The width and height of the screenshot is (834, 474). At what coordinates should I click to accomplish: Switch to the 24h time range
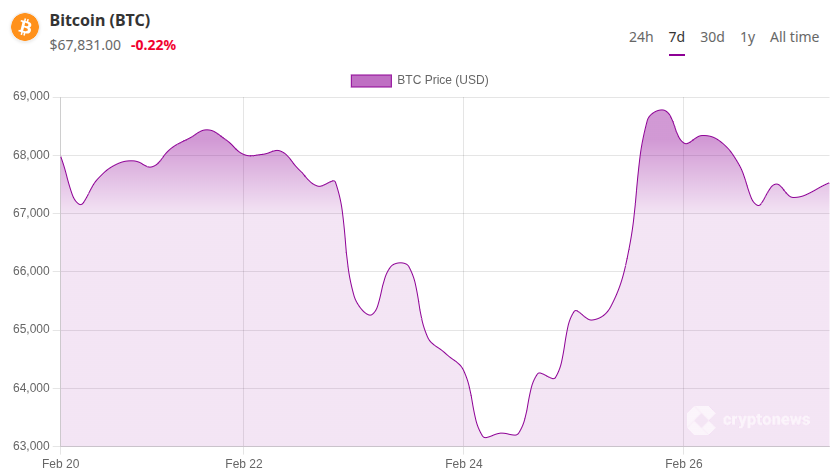point(641,37)
